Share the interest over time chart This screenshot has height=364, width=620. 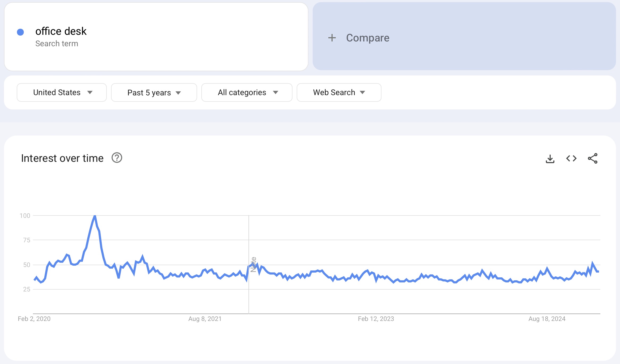point(593,159)
